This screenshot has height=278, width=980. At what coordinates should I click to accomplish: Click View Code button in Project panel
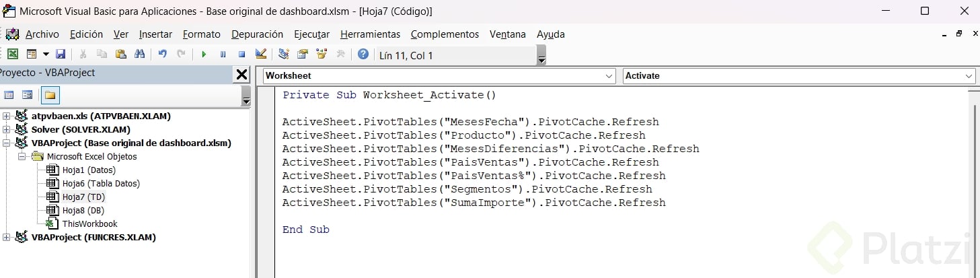click(9, 95)
